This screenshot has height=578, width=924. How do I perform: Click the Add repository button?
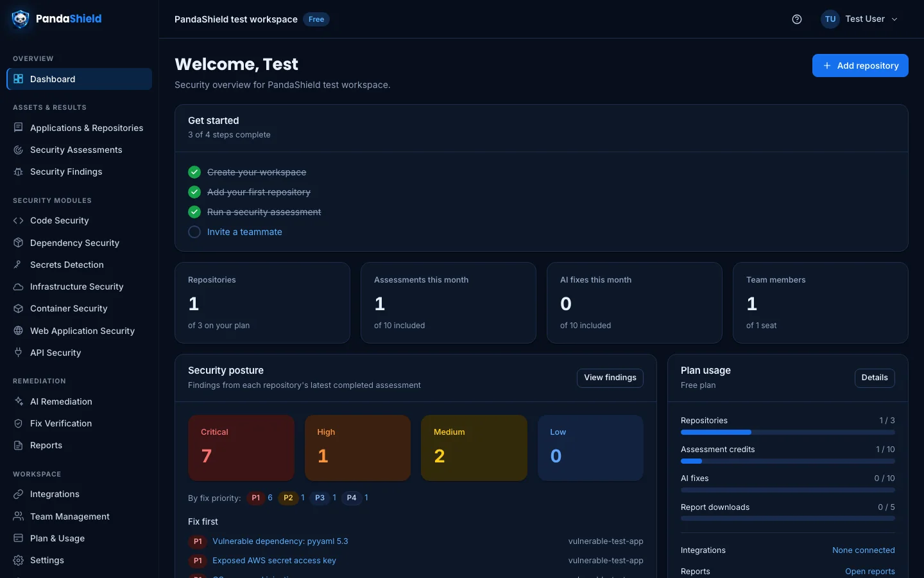[x=860, y=66]
